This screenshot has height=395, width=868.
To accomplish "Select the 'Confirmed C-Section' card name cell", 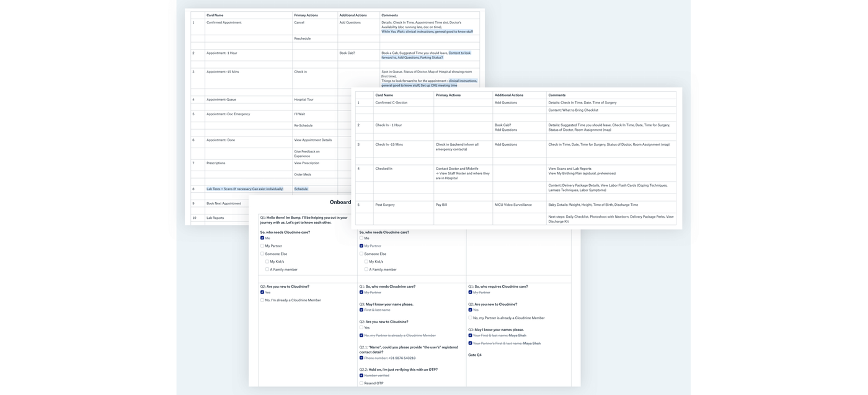I will 391,102.
